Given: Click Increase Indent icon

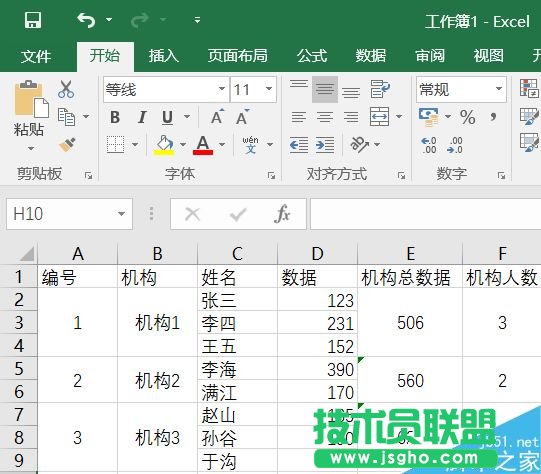Looking at the screenshot, I should point(325,145).
